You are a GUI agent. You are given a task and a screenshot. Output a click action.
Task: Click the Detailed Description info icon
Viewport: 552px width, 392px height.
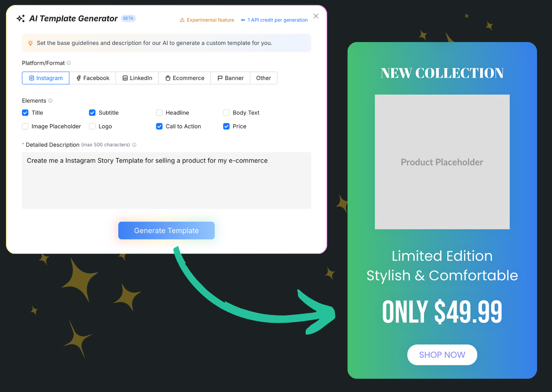(134, 145)
